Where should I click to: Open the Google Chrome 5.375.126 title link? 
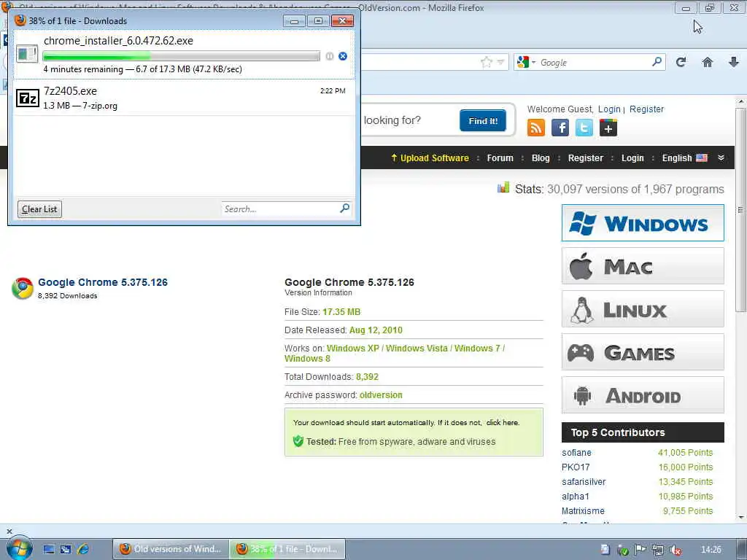coord(103,282)
